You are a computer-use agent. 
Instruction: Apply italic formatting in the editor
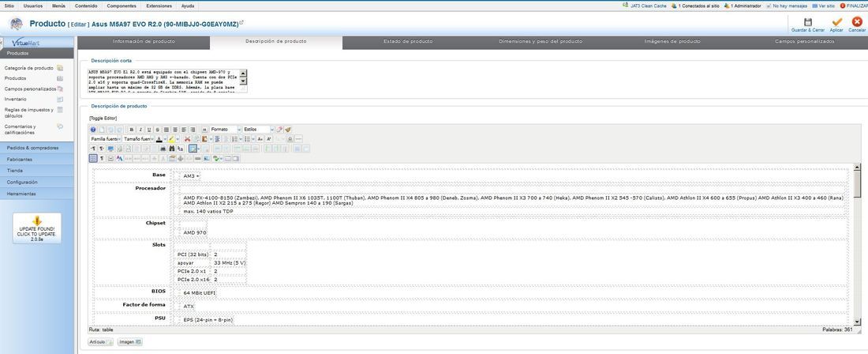tap(140, 130)
